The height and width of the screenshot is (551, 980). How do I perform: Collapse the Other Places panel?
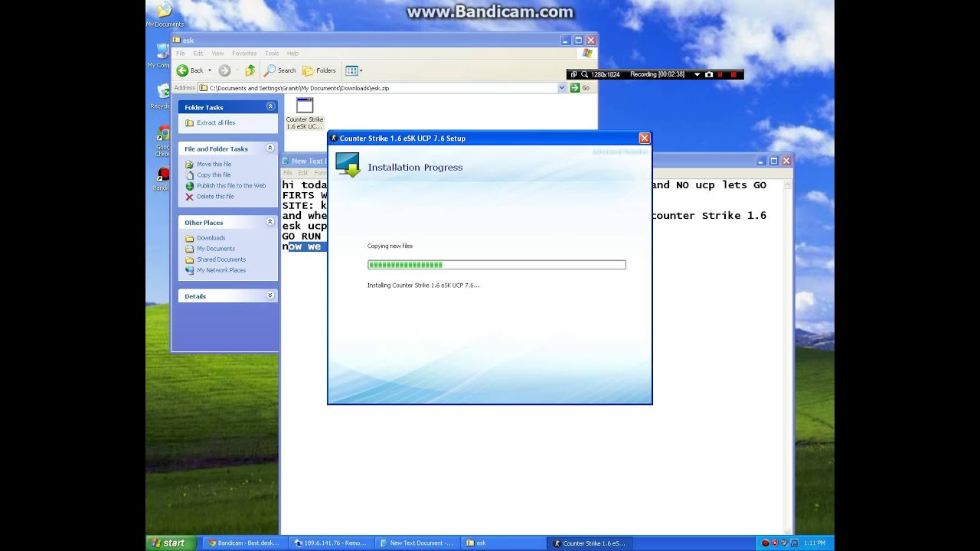click(x=270, y=222)
